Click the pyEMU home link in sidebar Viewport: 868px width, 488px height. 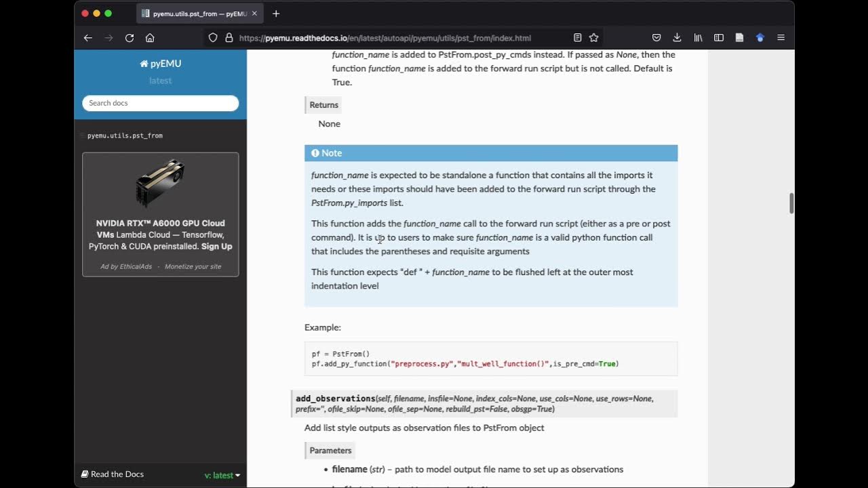[x=161, y=64]
